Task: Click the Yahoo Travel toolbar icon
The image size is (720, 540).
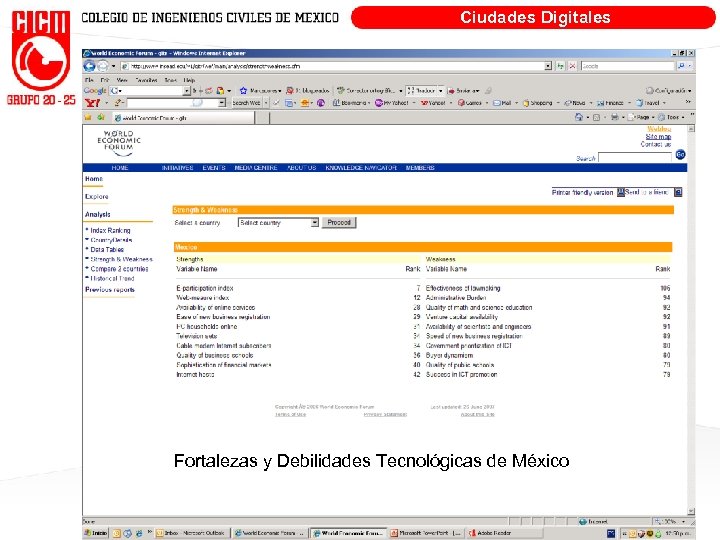Action: coord(639,103)
